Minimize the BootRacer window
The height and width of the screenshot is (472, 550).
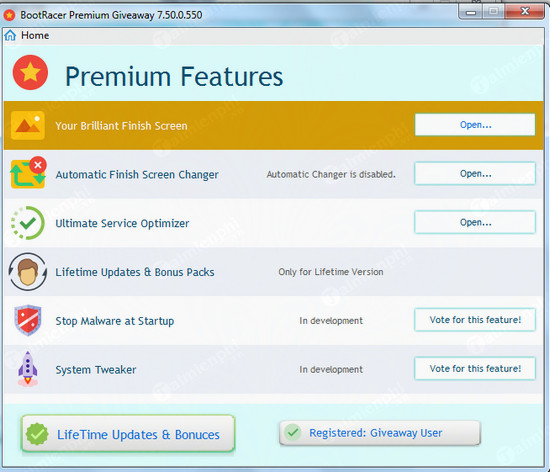[471, 12]
